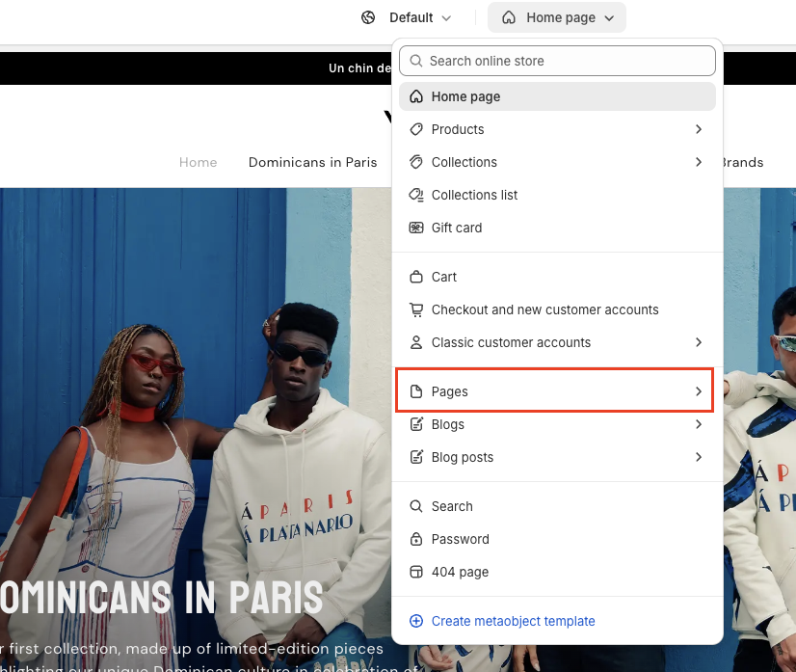
Task: Click the announcement bar text Un chin de
Action: click(359, 68)
